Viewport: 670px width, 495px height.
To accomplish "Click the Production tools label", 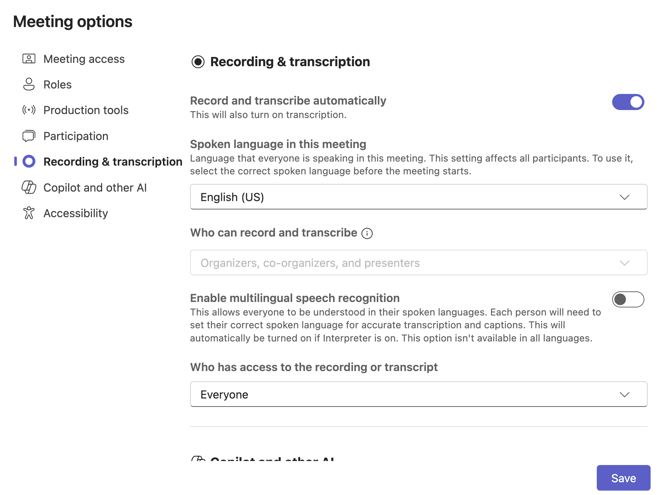I will pyautogui.click(x=86, y=110).
